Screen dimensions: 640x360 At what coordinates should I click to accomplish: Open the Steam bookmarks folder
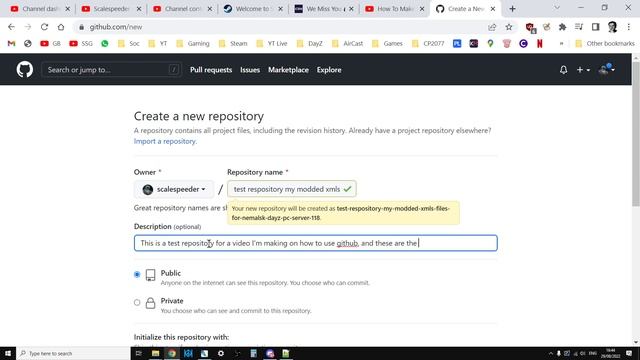click(233, 43)
